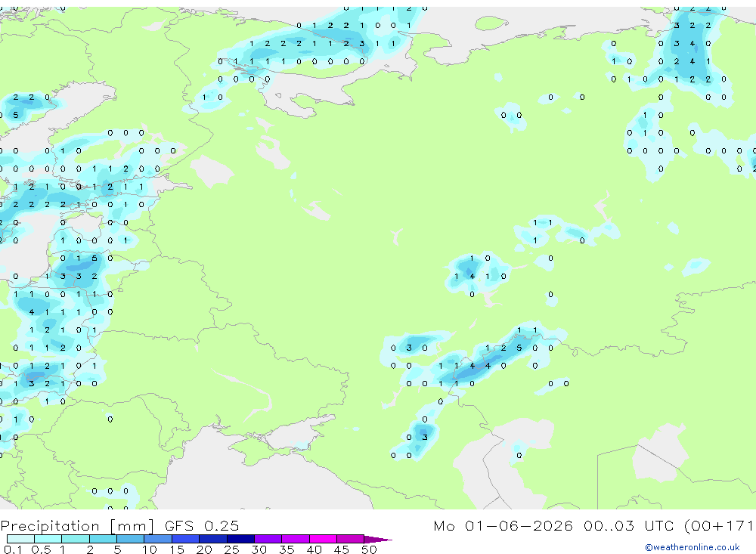Viewport: 756px width, 554px height.
Task: Click the '20' legend scale label
Action: point(204,549)
